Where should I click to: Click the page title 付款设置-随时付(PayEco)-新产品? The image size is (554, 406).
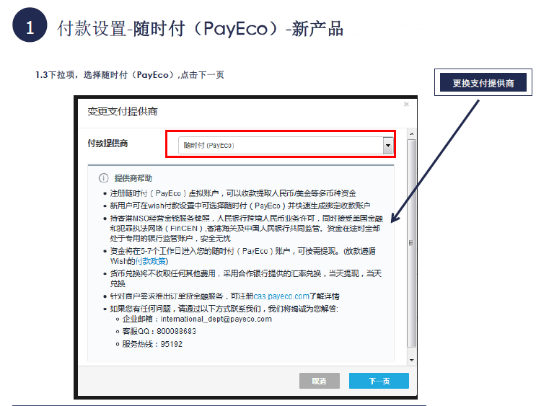200,28
